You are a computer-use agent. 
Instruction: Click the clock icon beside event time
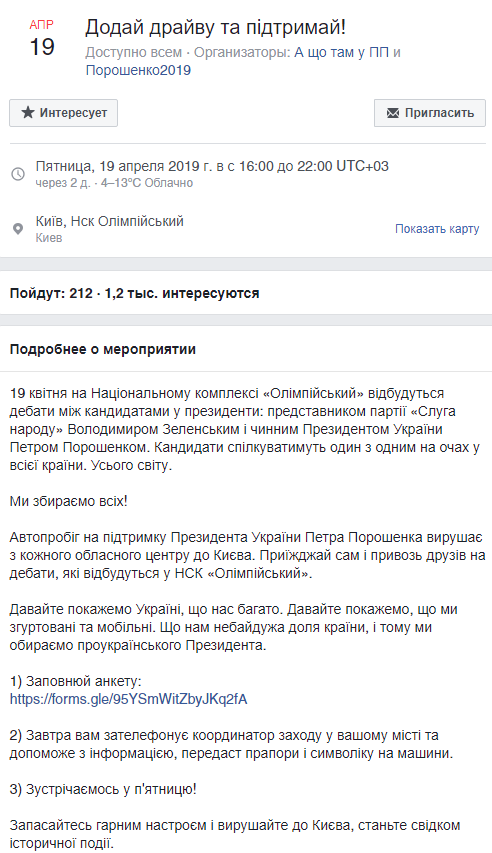[x=18, y=174]
